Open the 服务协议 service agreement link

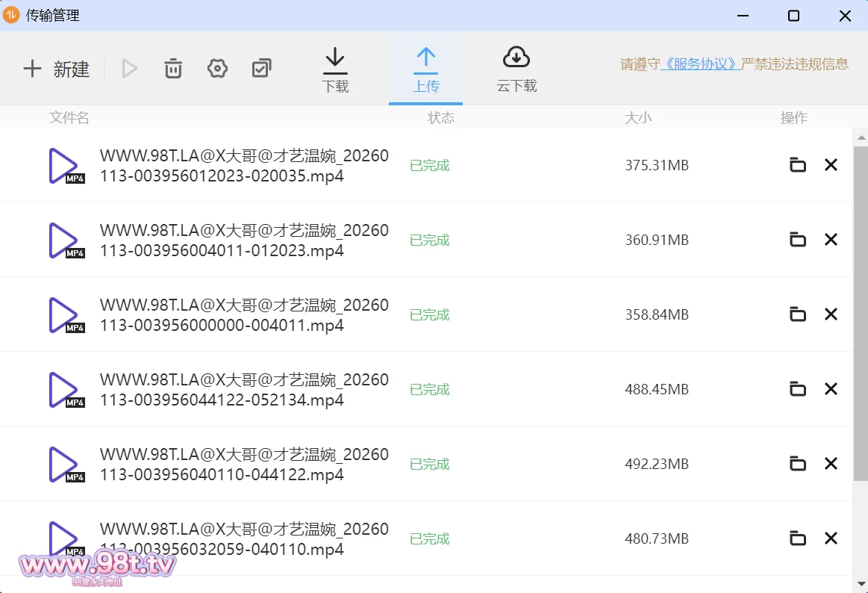699,63
